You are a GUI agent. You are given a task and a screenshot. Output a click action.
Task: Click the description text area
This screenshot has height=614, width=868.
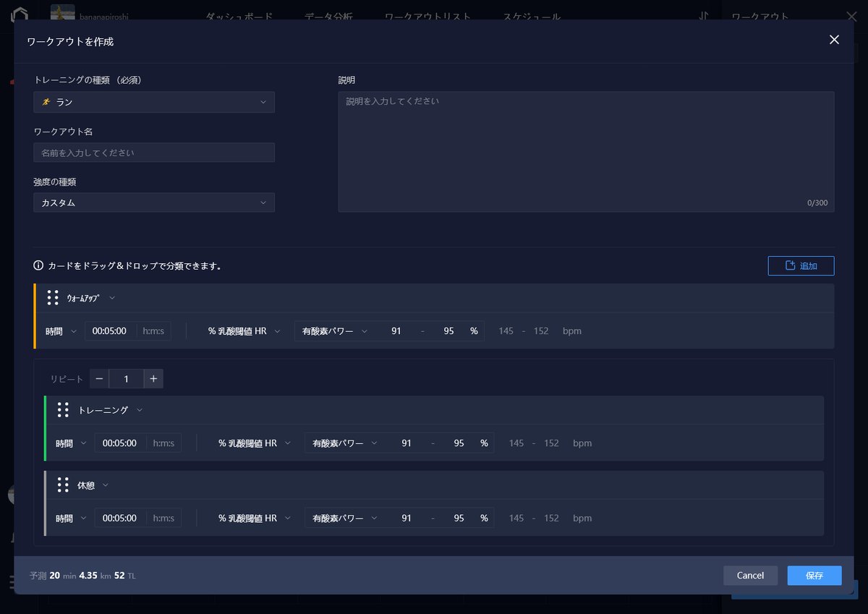(x=586, y=152)
